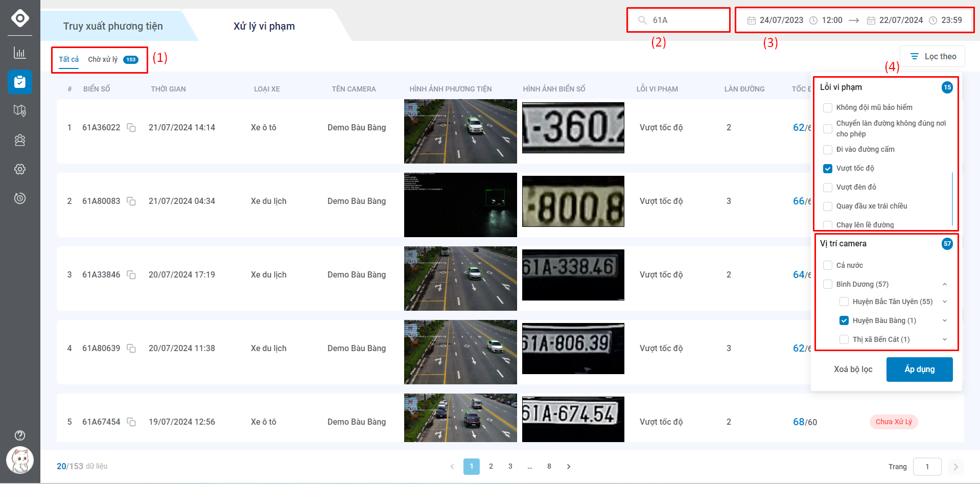This screenshot has height=484, width=980.
Task: Click the plate search field with 61A
Action: (x=679, y=20)
